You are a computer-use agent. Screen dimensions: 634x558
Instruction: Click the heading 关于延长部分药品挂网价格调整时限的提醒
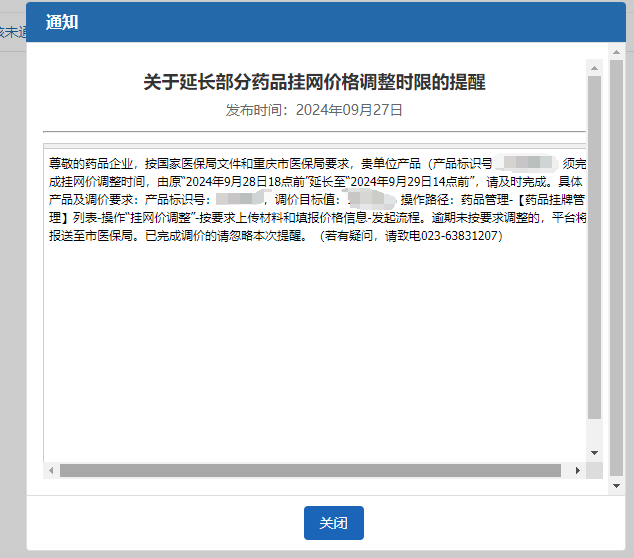point(314,82)
